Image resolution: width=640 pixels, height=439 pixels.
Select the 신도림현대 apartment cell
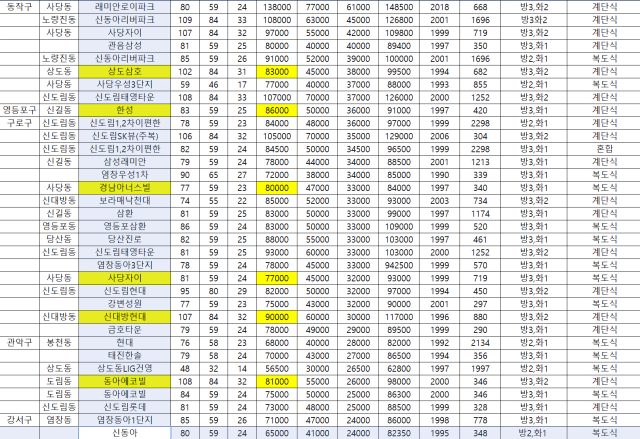point(124,291)
